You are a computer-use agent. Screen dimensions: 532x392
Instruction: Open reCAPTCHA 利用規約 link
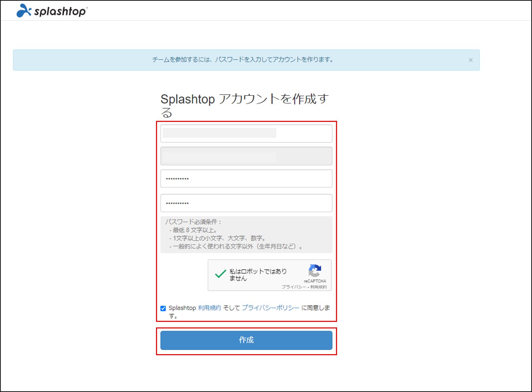[319, 287]
